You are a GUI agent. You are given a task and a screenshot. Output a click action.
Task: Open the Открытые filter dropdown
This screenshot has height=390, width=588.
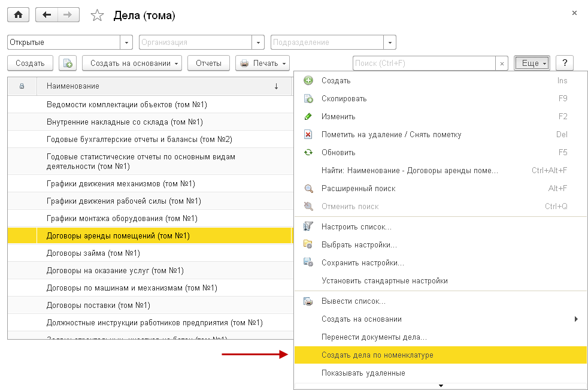[127, 43]
